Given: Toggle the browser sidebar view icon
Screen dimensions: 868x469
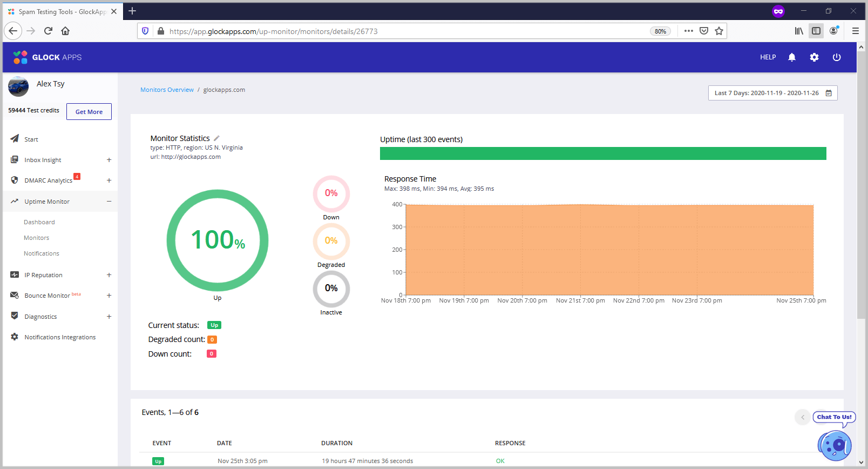Looking at the screenshot, I should (x=816, y=31).
